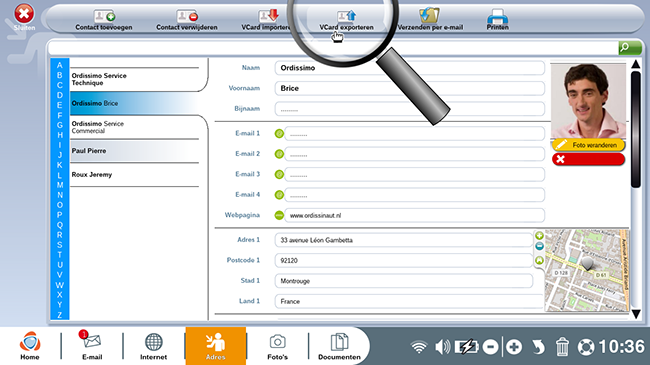Click the Naam input field
The width and height of the screenshot is (650, 365).
[410, 68]
